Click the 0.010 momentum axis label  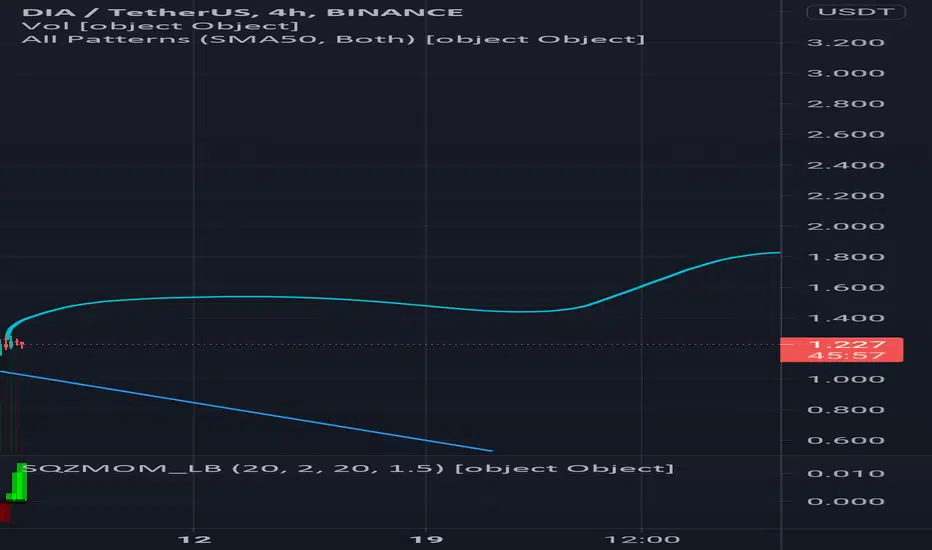click(x=846, y=474)
